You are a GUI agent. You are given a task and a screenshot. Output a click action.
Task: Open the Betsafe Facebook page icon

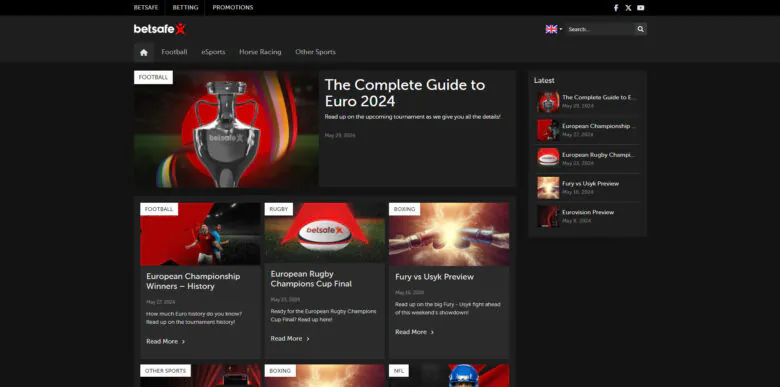[616, 7]
